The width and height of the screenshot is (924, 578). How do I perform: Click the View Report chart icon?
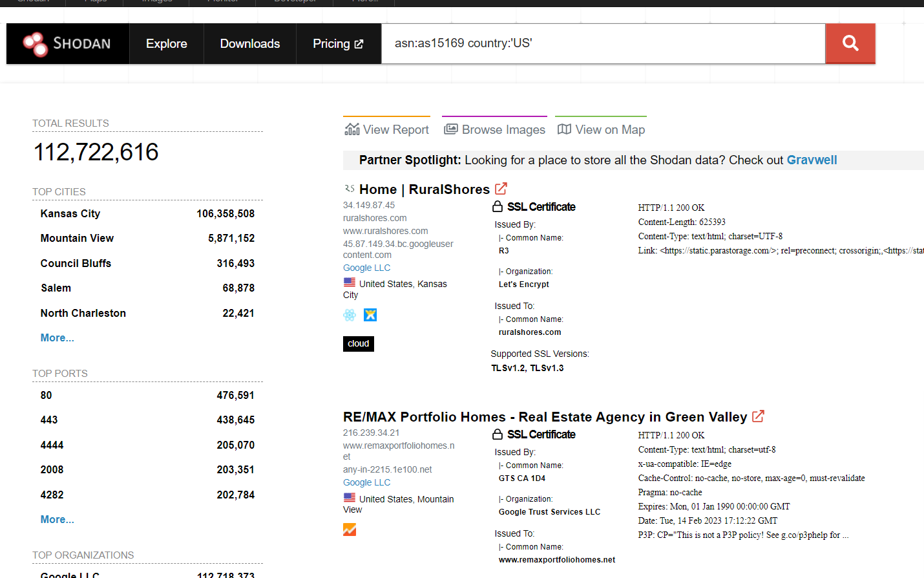352,129
